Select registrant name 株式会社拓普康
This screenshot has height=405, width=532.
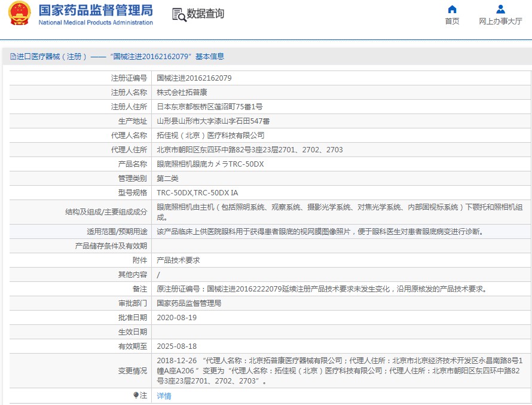[x=182, y=92]
